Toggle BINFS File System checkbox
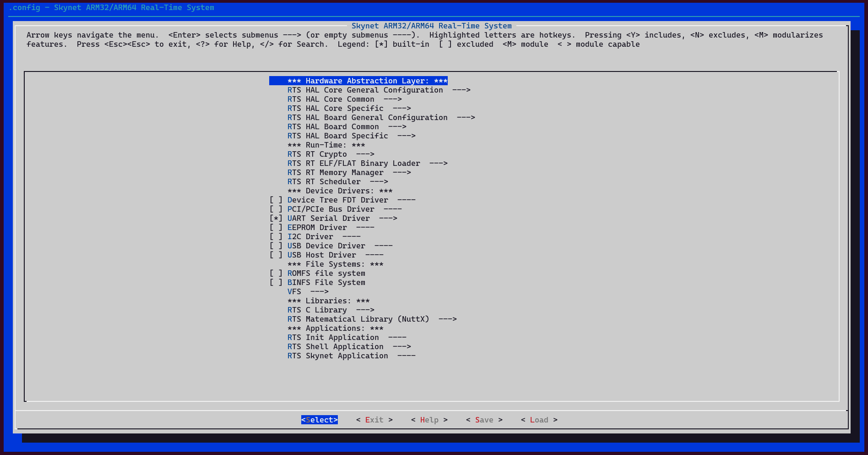This screenshot has height=455, width=868. coord(276,283)
